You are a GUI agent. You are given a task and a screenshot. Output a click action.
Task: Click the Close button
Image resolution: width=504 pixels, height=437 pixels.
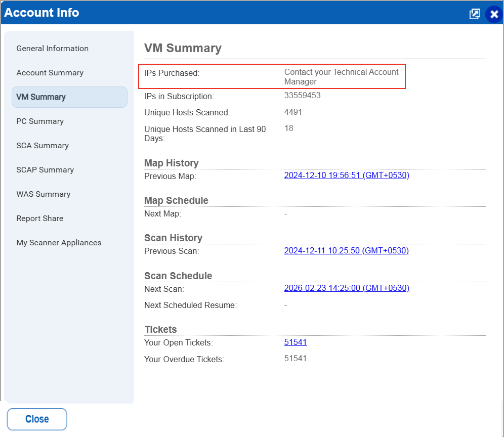pos(37,419)
